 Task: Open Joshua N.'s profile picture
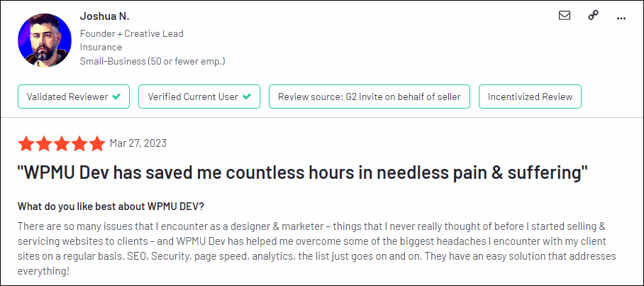tap(45, 40)
